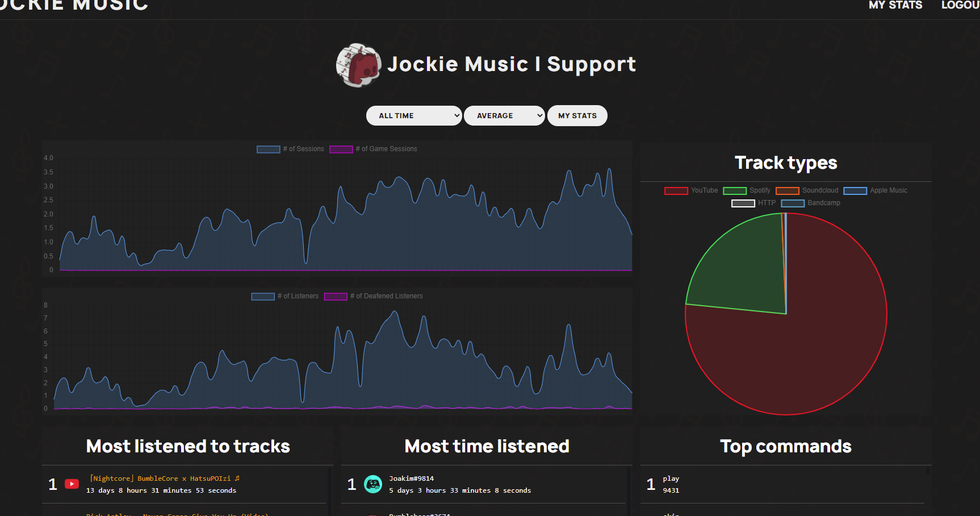Click the Jockie Music bot avatar
This screenshot has height=516, width=980.
358,65
